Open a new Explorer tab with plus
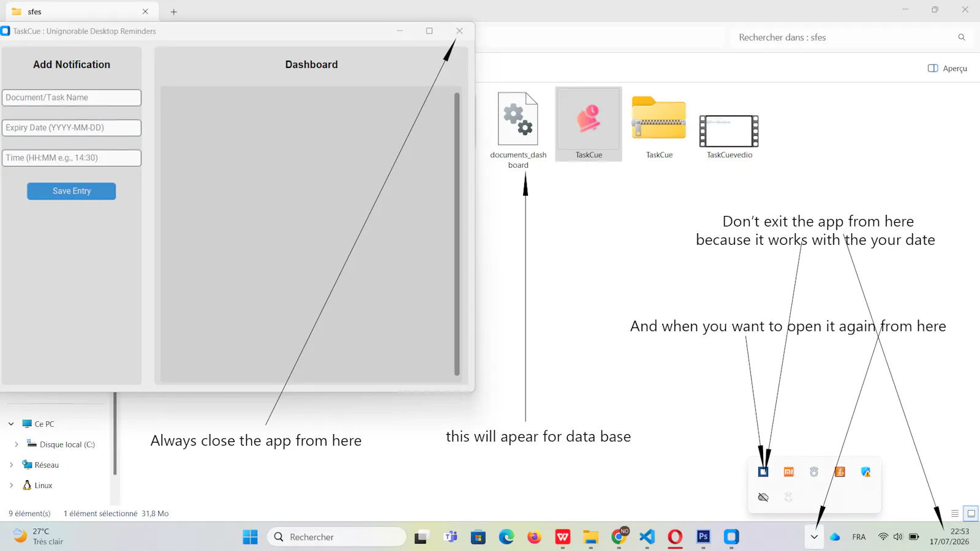 174,12
